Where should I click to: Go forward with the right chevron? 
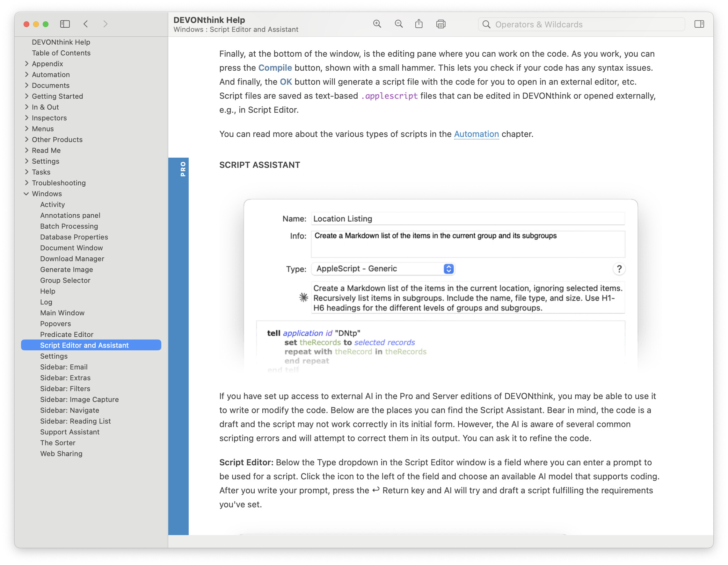tap(105, 24)
